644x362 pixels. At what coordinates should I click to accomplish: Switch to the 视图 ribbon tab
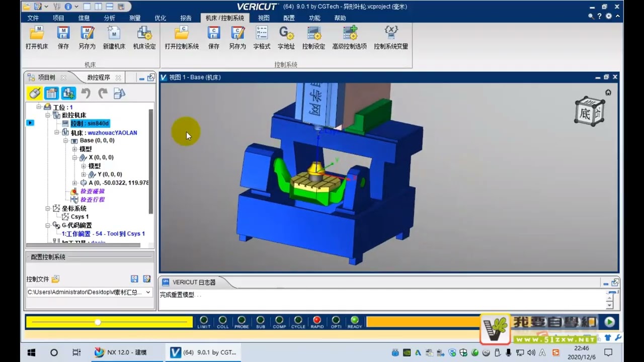(x=264, y=18)
